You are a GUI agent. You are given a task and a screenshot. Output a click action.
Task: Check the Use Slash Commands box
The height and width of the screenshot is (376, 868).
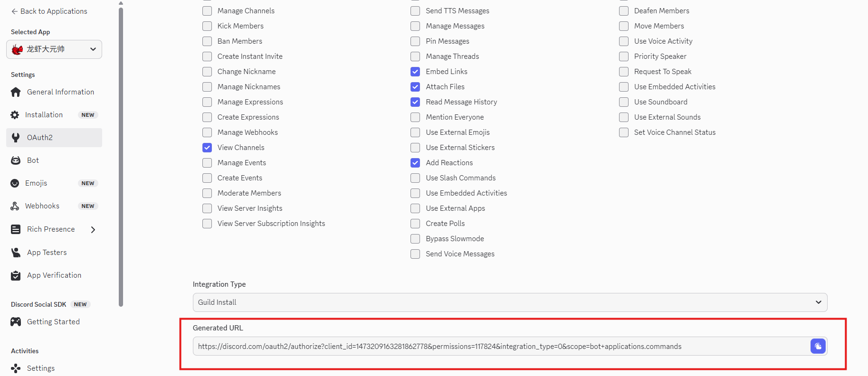[x=415, y=178]
